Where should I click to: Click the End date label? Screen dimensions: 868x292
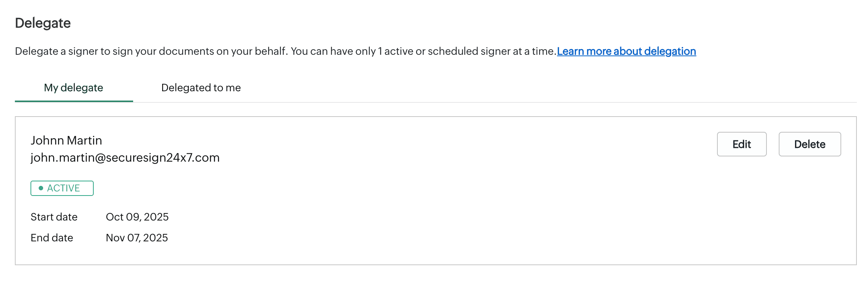(52, 238)
